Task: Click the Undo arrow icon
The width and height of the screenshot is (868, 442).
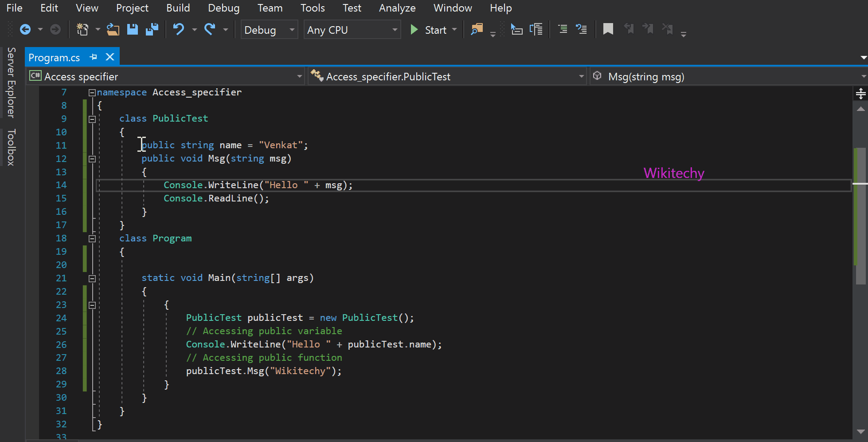Action: tap(178, 30)
